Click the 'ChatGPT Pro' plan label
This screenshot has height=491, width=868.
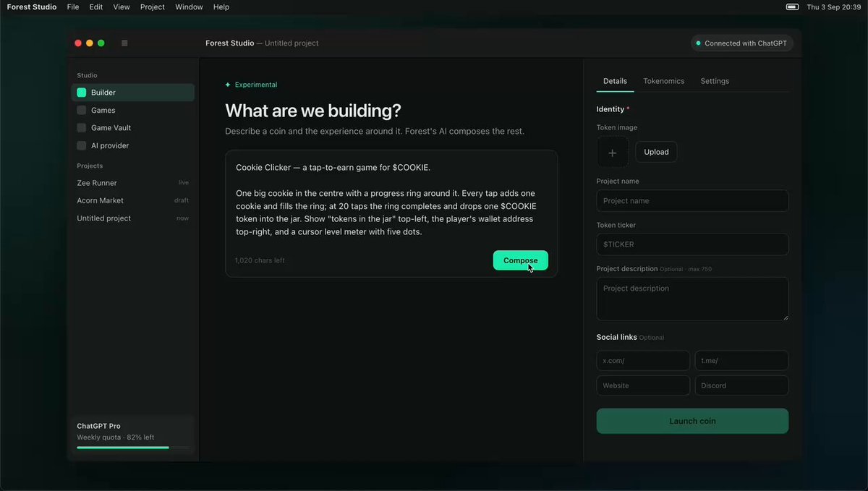[98, 426]
